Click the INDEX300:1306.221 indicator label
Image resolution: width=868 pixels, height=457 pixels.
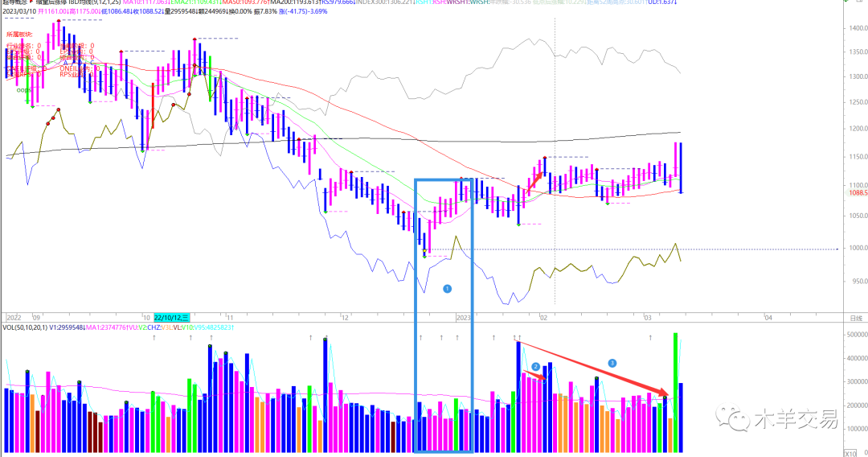tap(385, 2)
